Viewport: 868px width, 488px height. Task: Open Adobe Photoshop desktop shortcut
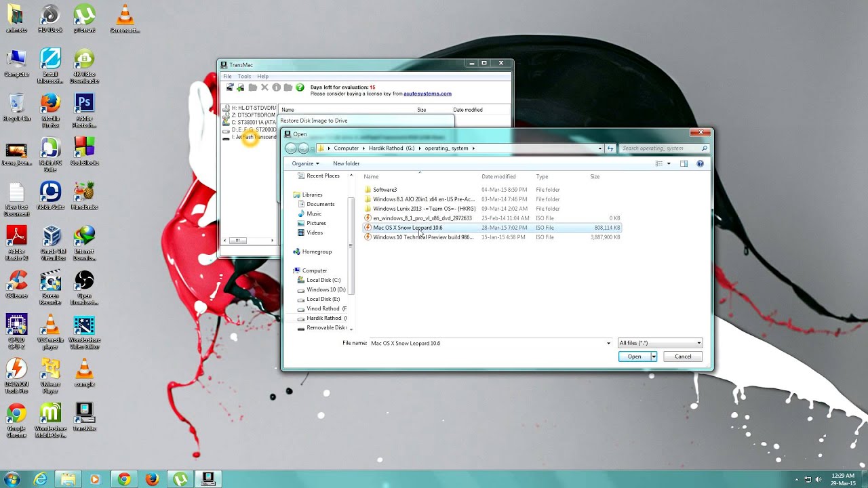[84, 111]
